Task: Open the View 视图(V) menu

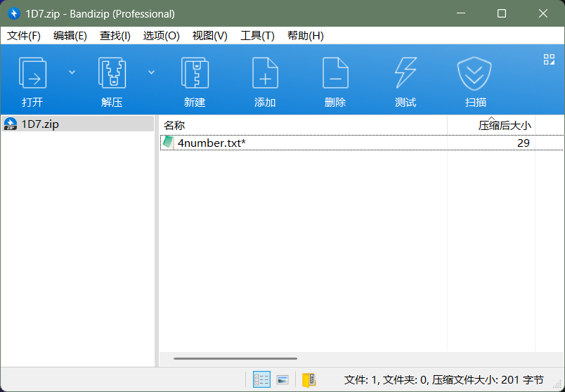Action: click(x=209, y=36)
